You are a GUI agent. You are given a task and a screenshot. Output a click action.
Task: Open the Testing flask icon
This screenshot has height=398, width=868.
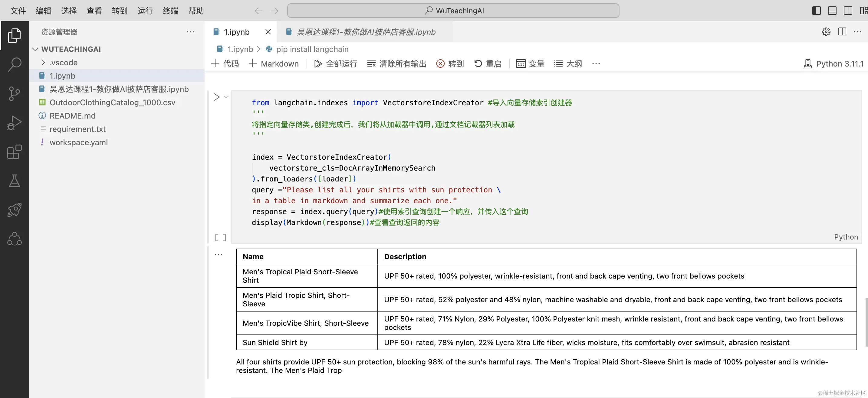pyautogui.click(x=15, y=181)
